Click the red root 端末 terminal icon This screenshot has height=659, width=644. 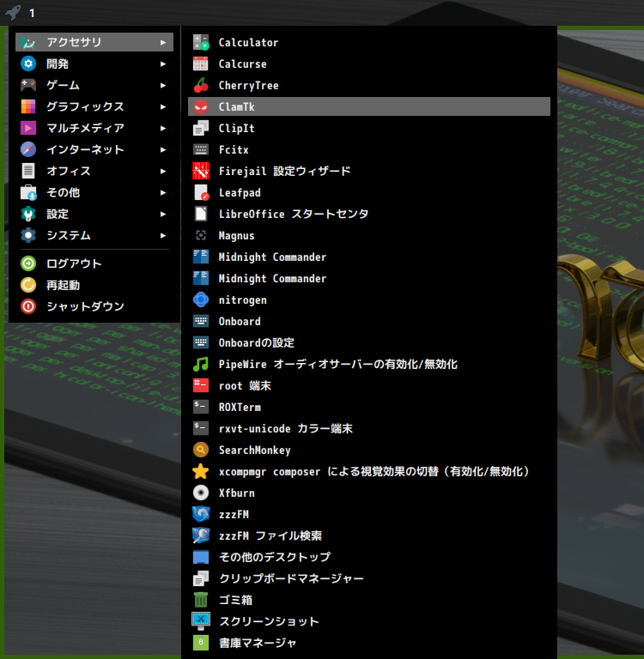click(x=201, y=385)
